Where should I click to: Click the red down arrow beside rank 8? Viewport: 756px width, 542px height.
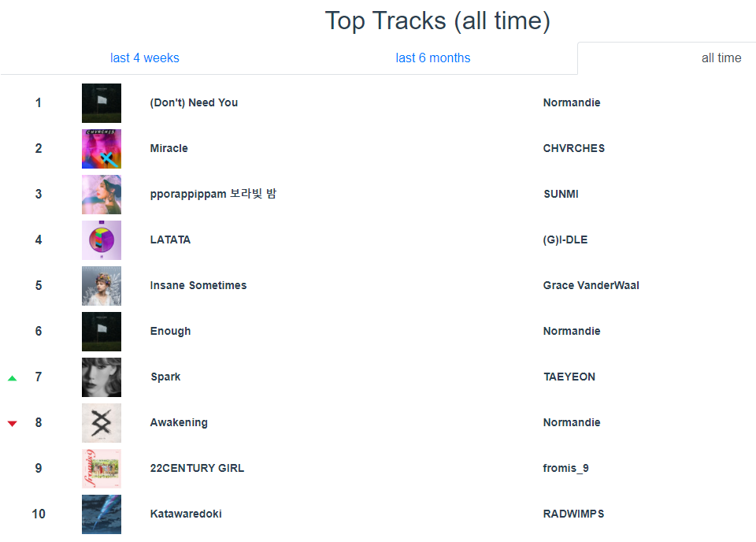[x=13, y=424]
